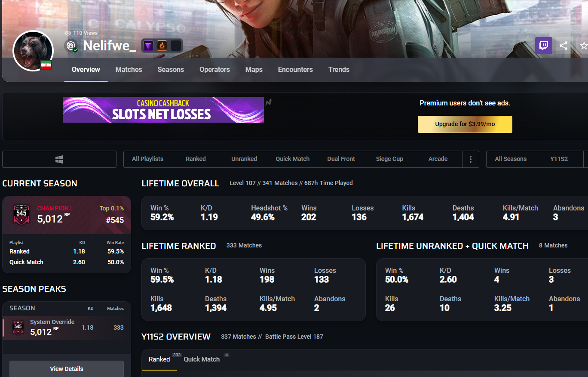This screenshot has height=377, width=588.
Task: Click the 136 Losses value in Lifetime Overall
Action: point(359,217)
